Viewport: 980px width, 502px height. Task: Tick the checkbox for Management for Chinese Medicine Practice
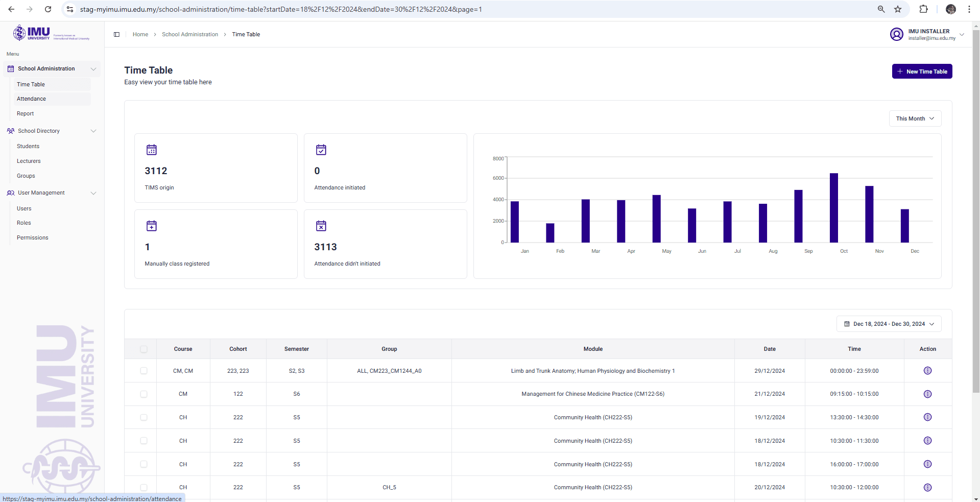[144, 394]
